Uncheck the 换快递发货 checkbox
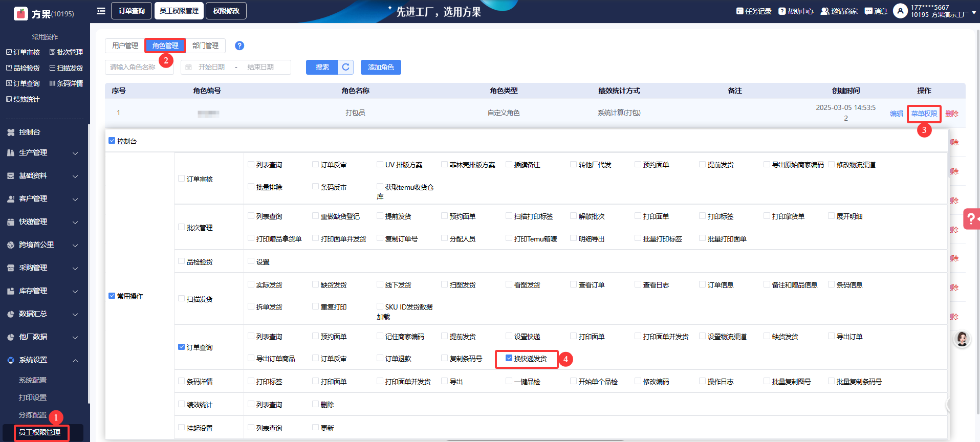Image resolution: width=980 pixels, height=442 pixels. 509,358
